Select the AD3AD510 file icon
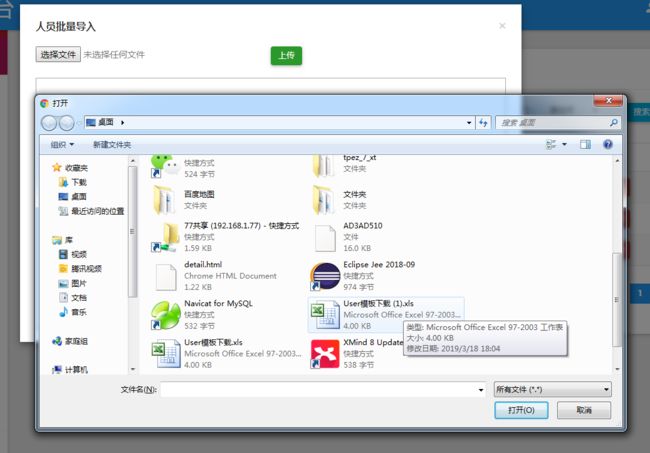The height and width of the screenshot is (453, 650). pyautogui.click(x=325, y=238)
